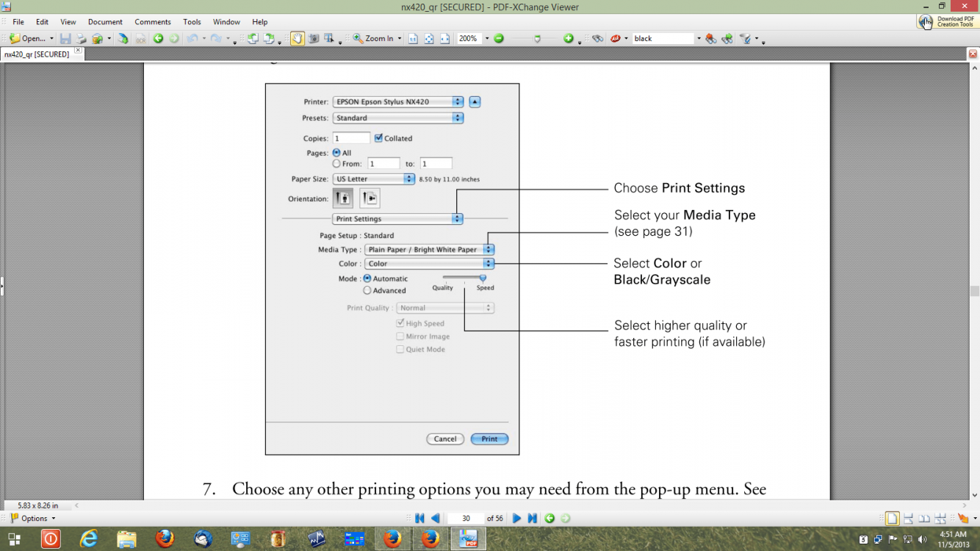Switch to continuous page layout icon
Screen dimensions: 980x551
click(x=908, y=519)
